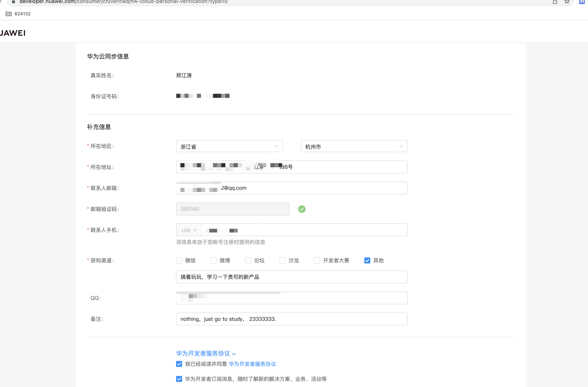
Task: Click the HUAWEI logo
Action: [12, 33]
